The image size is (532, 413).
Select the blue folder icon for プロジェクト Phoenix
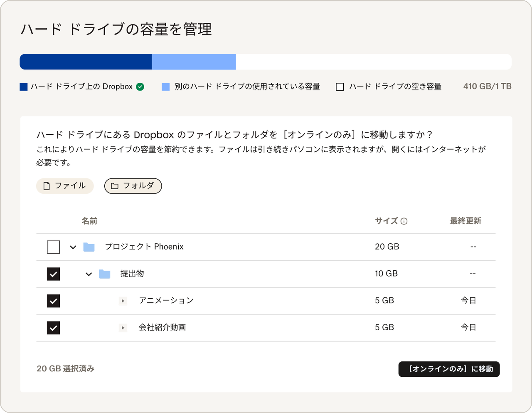(89, 247)
